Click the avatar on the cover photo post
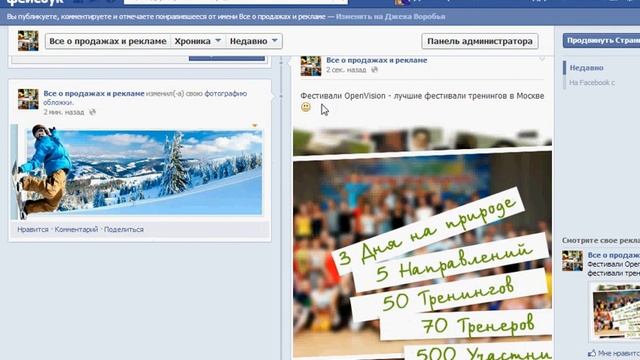Image resolution: width=640 pixels, height=360 pixels. (28, 99)
